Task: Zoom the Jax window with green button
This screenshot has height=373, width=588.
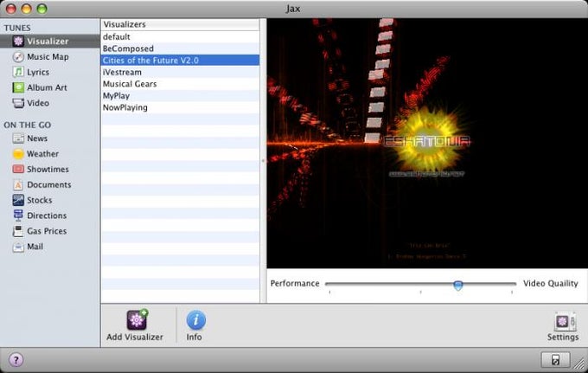Action: tap(42, 9)
